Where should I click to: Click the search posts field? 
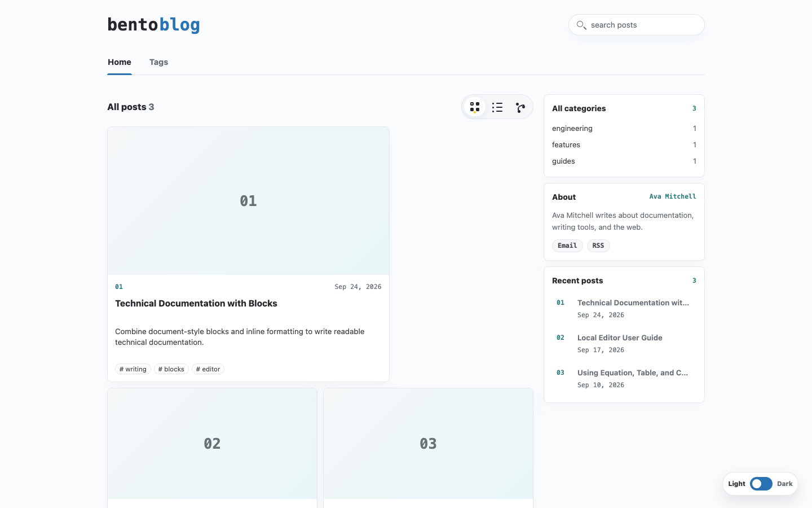637,25
